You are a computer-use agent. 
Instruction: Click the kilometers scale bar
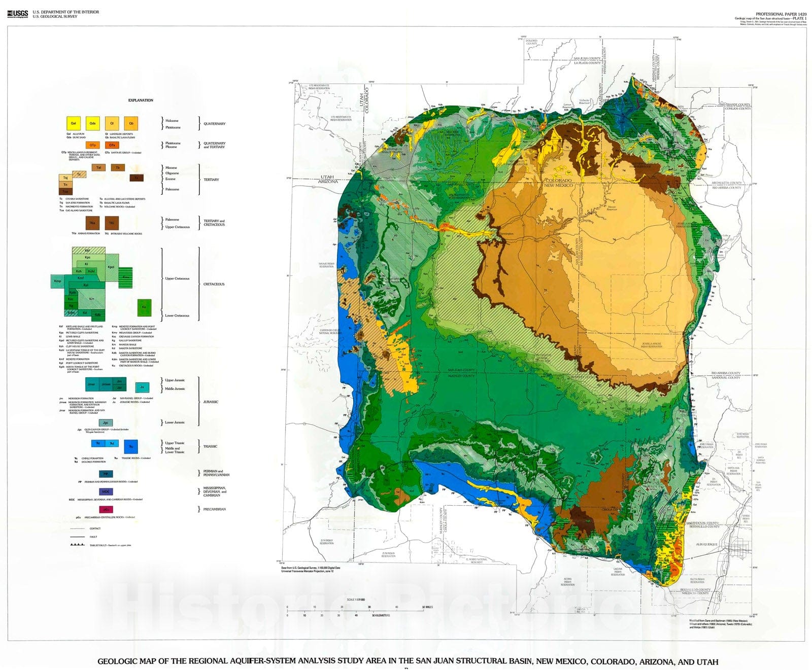tap(339, 613)
